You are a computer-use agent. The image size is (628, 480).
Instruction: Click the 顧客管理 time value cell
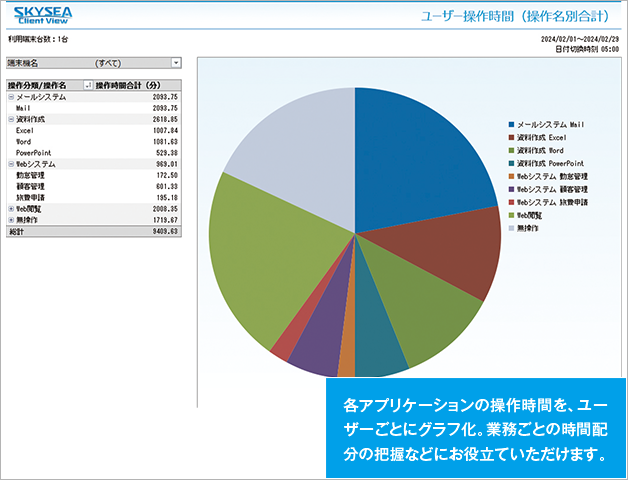click(167, 187)
